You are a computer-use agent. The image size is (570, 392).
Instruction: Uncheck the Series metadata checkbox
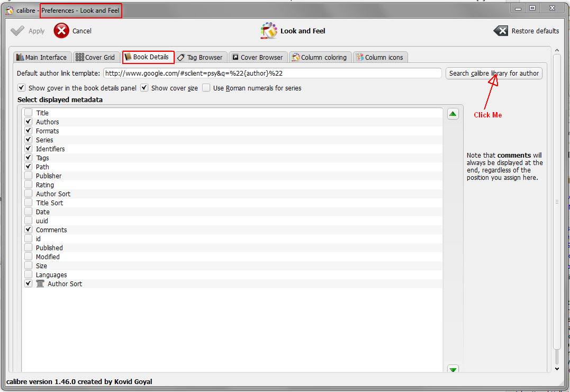coord(29,140)
